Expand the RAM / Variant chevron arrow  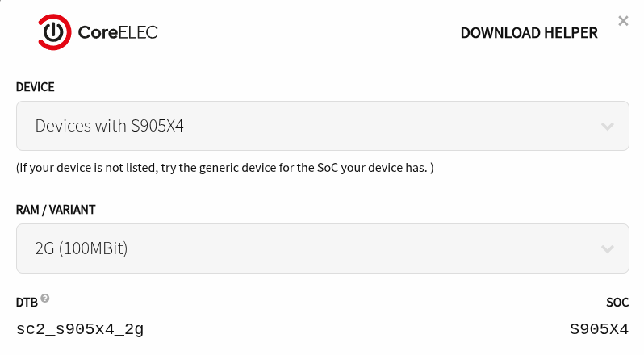[608, 249]
